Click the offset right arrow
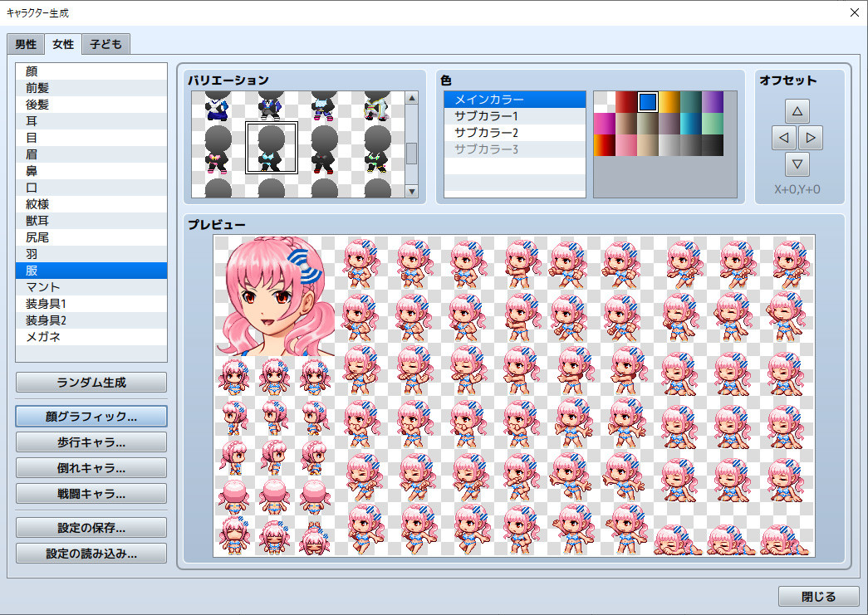 pyautogui.click(x=811, y=137)
